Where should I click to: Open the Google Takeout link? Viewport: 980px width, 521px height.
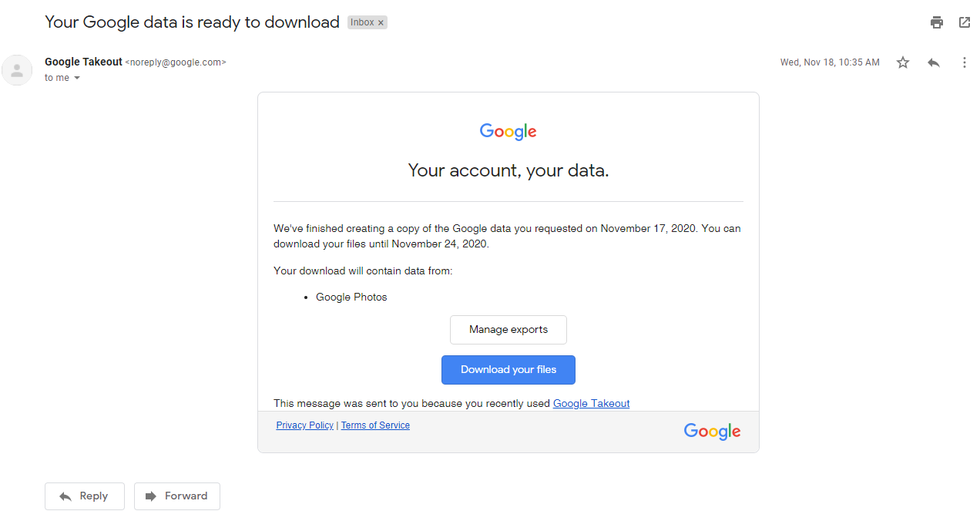592,403
